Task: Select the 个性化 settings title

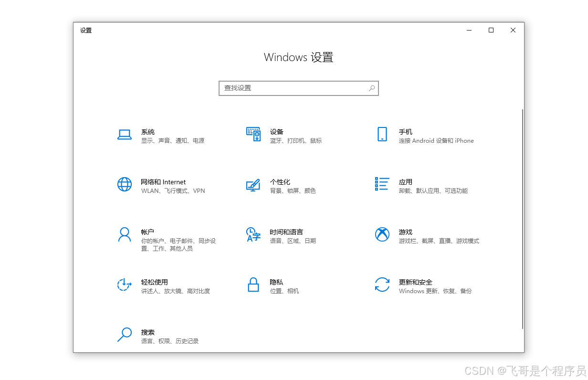Action: 280,182
